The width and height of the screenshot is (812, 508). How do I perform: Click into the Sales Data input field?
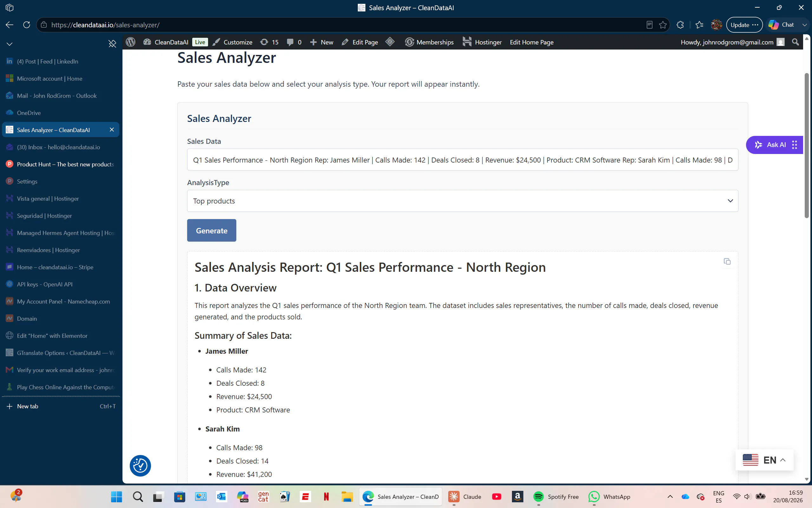(462, 160)
